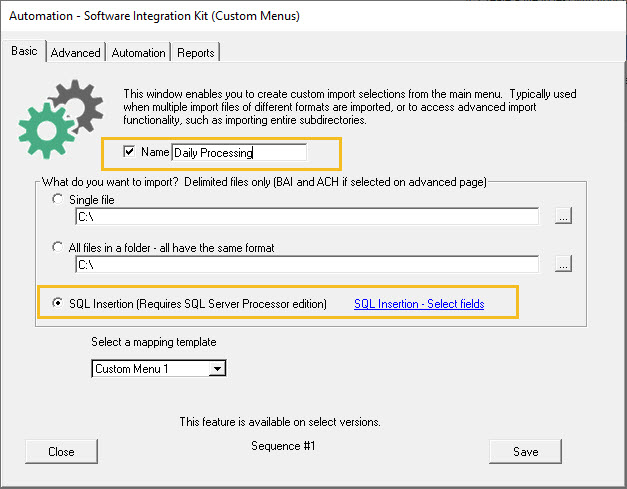Select the SQL Insertion radio button
This screenshot has height=489, width=627.
[58, 303]
